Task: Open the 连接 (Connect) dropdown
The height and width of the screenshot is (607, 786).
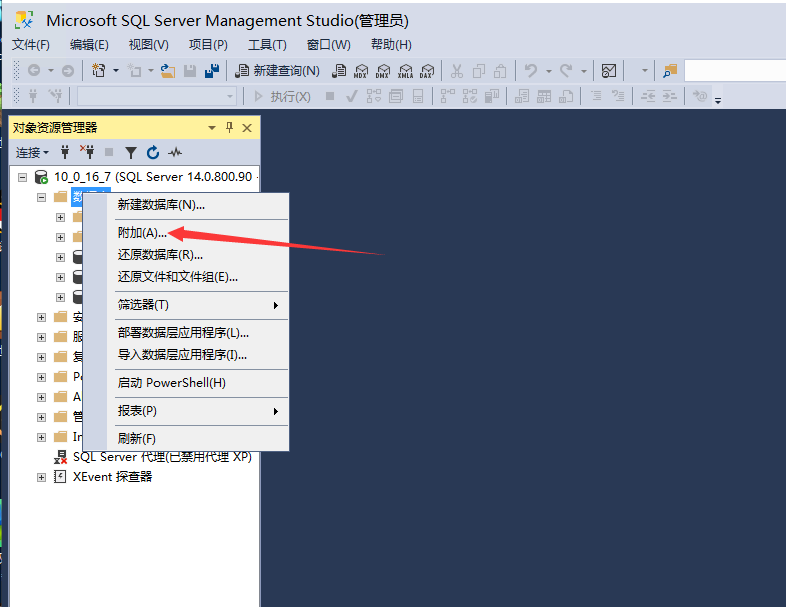Action: coord(32,153)
